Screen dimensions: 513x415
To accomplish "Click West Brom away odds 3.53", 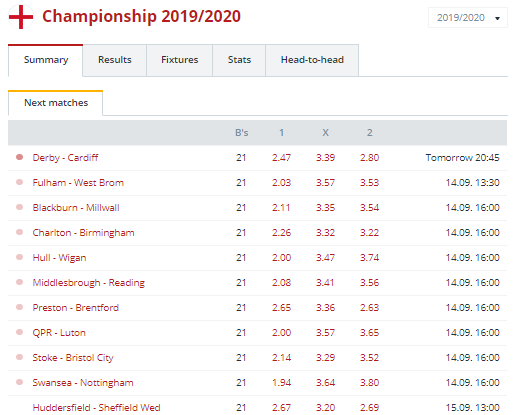I will click(x=369, y=183).
